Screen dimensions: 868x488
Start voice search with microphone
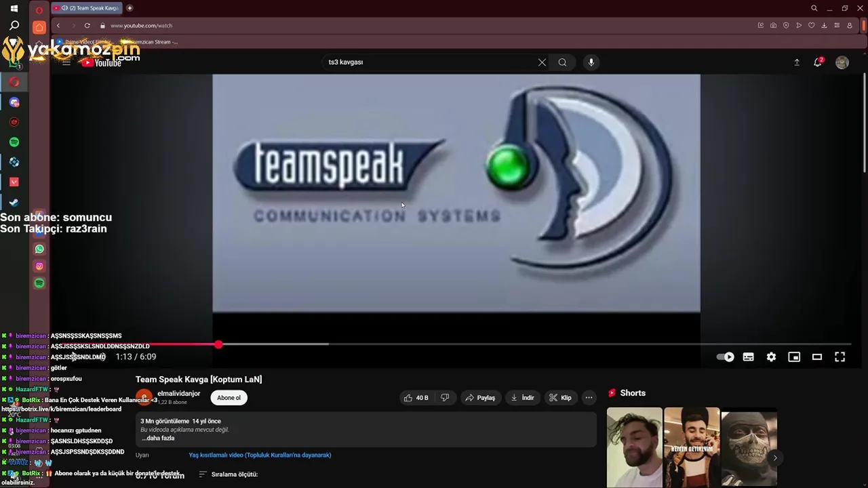(591, 62)
